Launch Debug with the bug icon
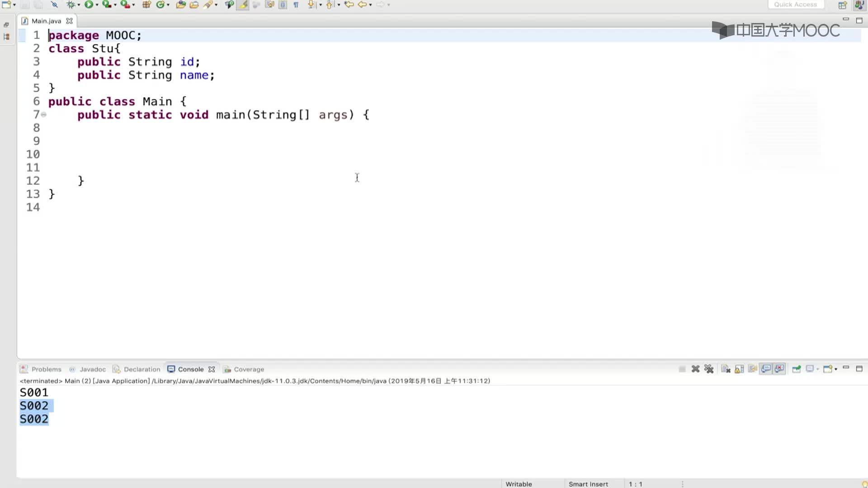The image size is (868, 488). coord(71,5)
